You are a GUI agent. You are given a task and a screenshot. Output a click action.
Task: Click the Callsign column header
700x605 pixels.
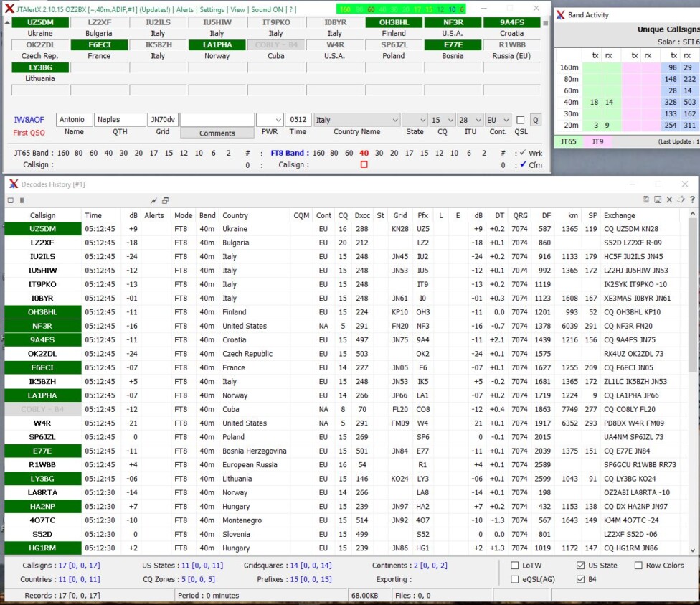(x=43, y=215)
